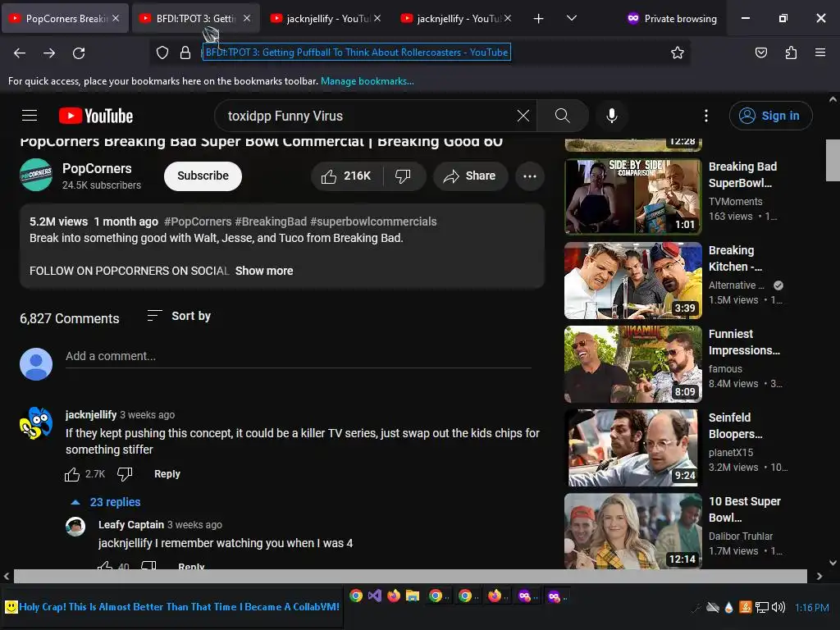The image size is (840, 630).
Task: Open Seinfeld Bloopers video thumbnail
Action: pyautogui.click(x=633, y=448)
